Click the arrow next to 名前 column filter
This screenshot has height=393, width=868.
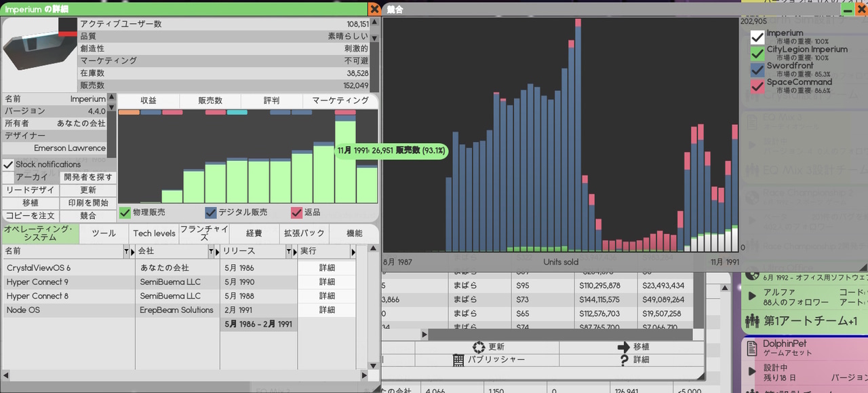pos(132,252)
